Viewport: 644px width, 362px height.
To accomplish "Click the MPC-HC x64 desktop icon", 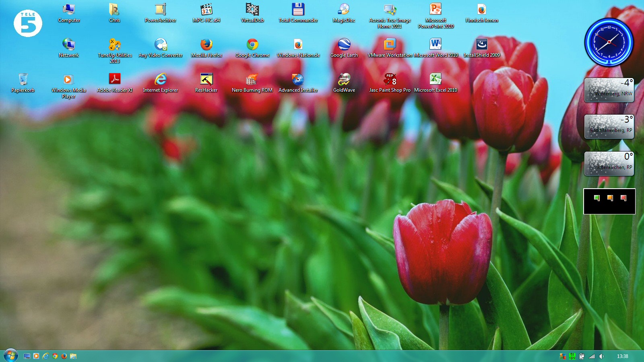I will tap(206, 10).
